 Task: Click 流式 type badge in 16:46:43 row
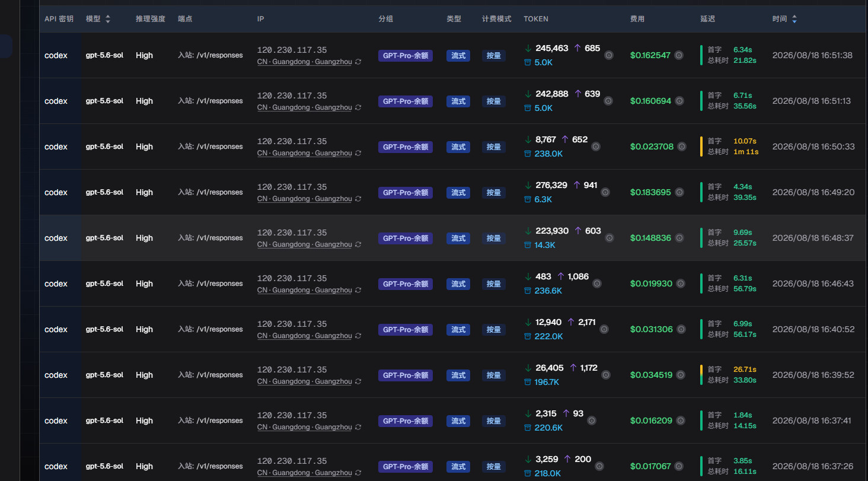point(458,284)
